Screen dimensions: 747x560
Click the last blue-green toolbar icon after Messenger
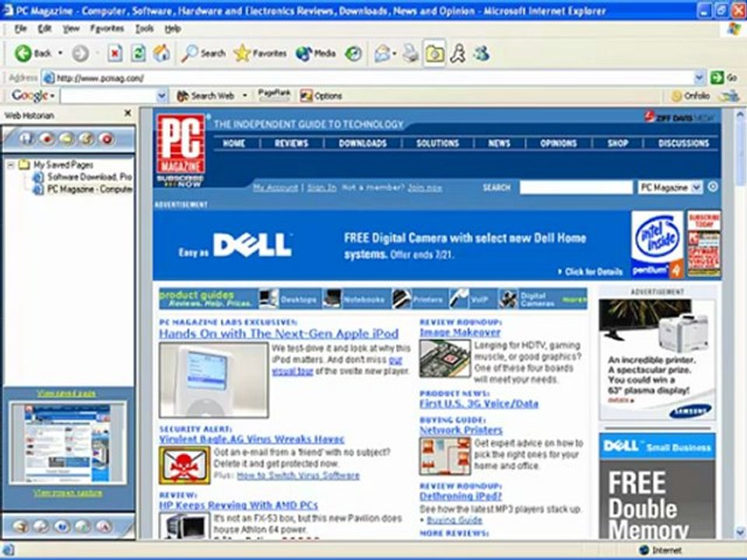(x=481, y=54)
